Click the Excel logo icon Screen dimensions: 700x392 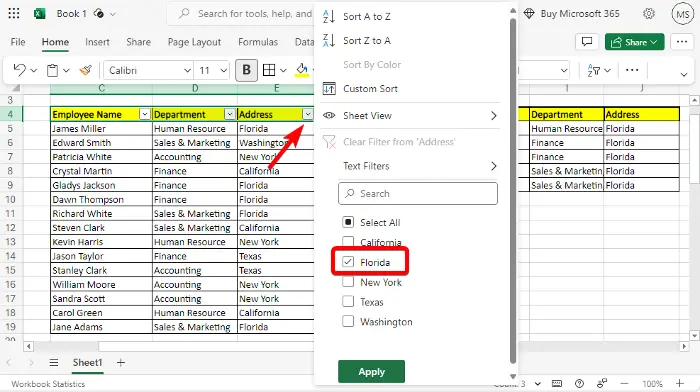39,14
